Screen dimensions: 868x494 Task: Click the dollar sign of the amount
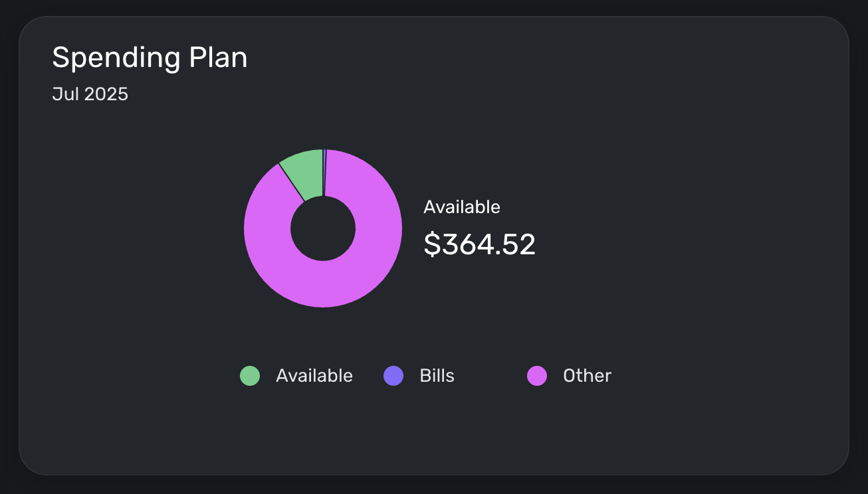click(x=432, y=244)
